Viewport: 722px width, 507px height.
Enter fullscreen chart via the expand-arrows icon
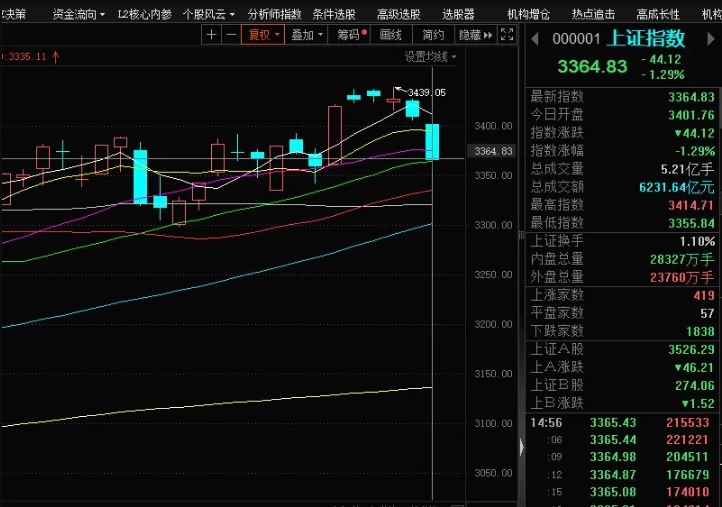507,35
